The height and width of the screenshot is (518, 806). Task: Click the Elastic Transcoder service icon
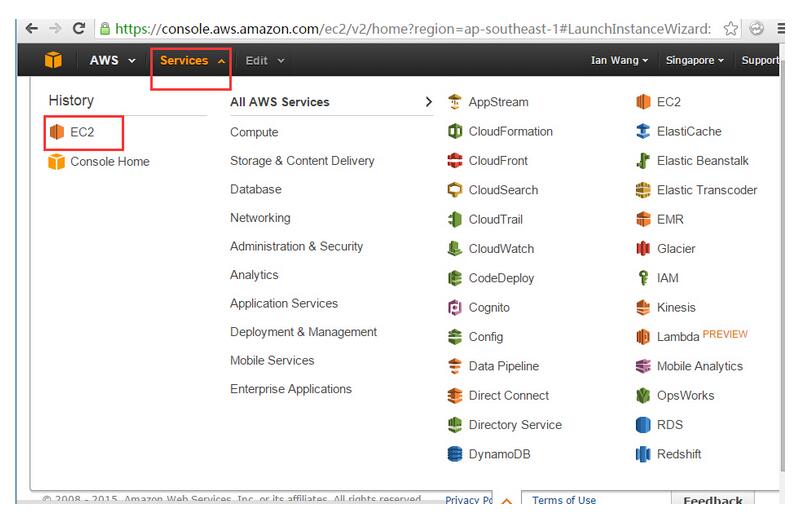(643, 190)
